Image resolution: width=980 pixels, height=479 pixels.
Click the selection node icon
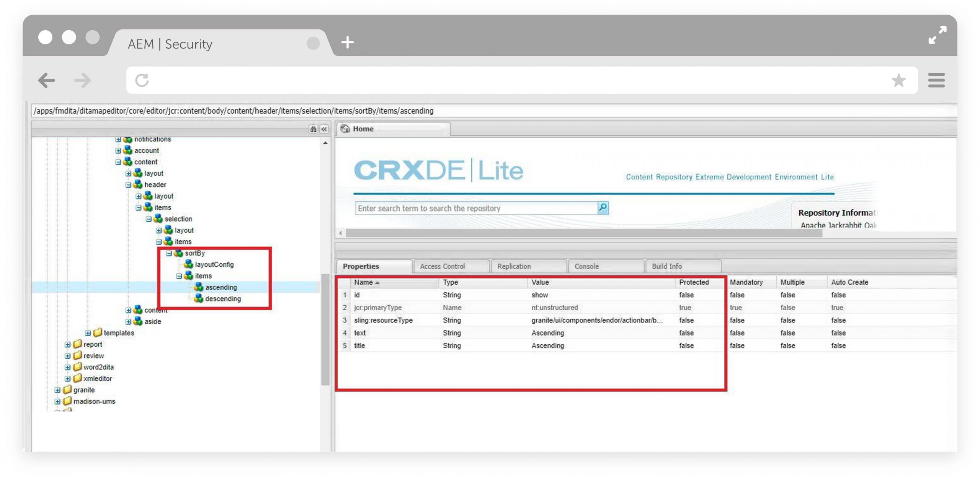pos(158,218)
